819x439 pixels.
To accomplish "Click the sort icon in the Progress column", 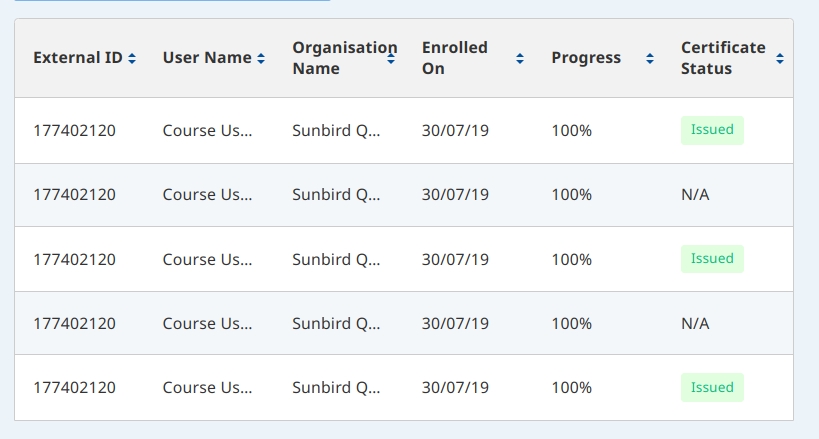I will click(x=650, y=59).
